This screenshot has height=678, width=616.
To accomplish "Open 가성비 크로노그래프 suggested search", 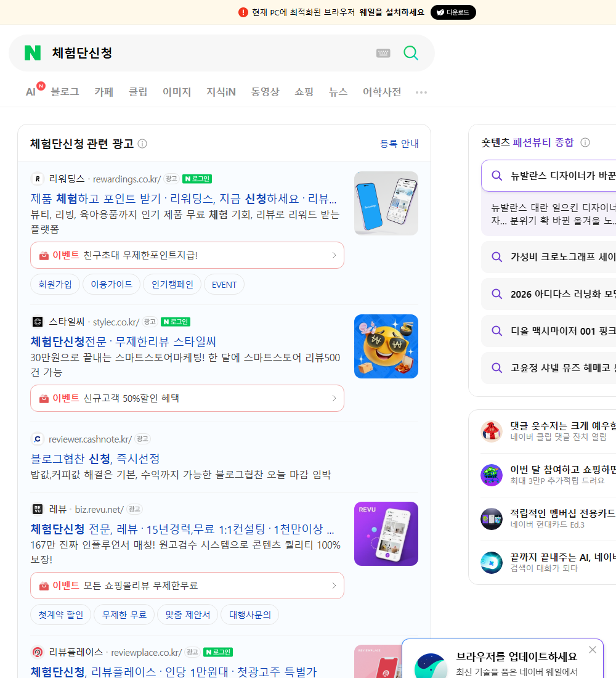I will pos(549,257).
